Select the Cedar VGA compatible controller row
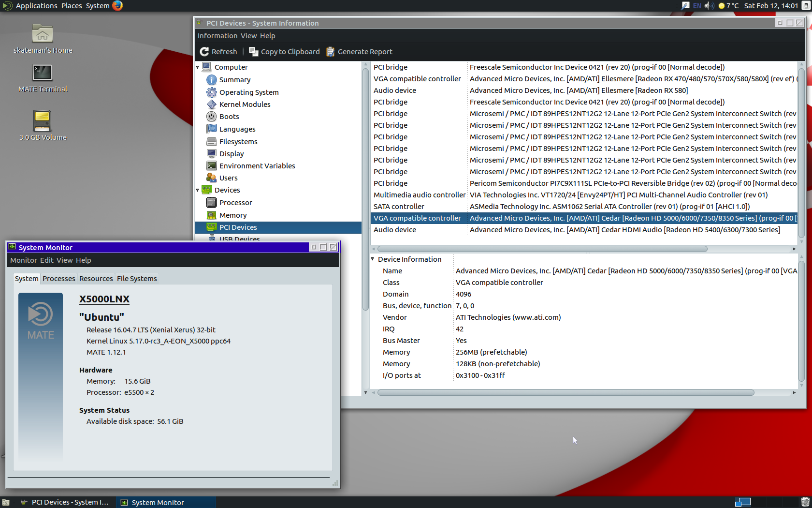The image size is (812, 508). point(584,218)
